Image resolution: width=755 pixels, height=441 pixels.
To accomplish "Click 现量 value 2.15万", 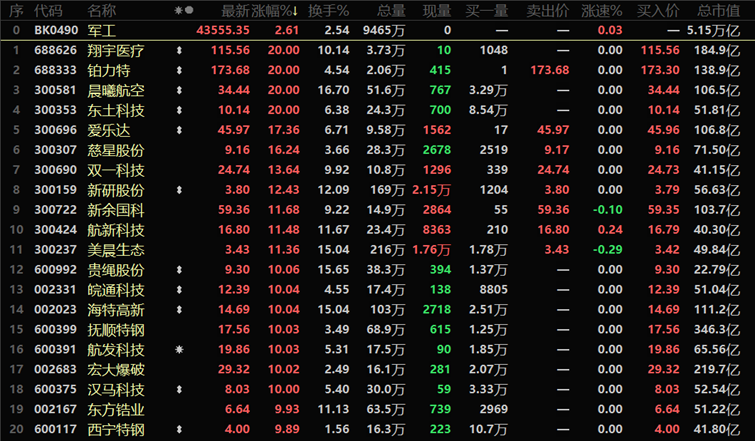I will coord(431,190).
